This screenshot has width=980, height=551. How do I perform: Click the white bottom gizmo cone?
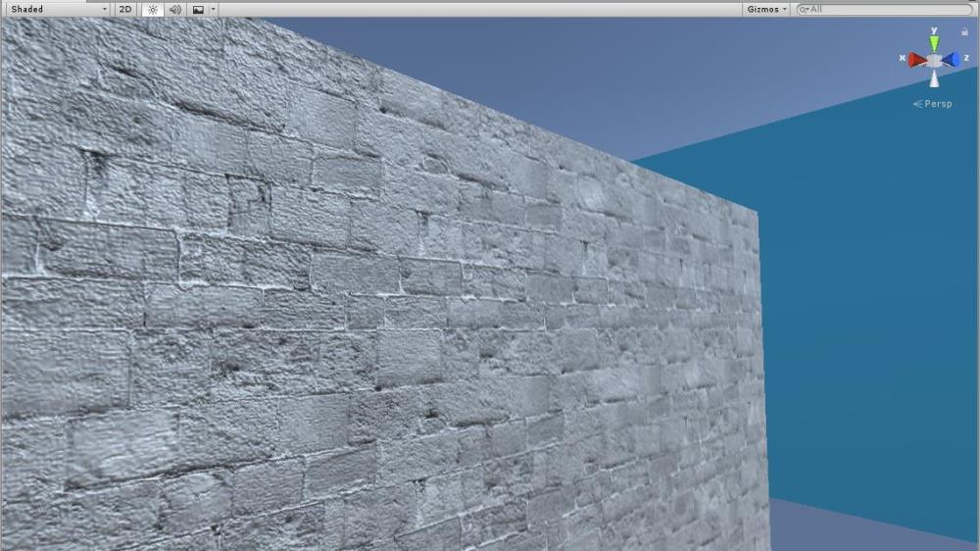(934, 78)
